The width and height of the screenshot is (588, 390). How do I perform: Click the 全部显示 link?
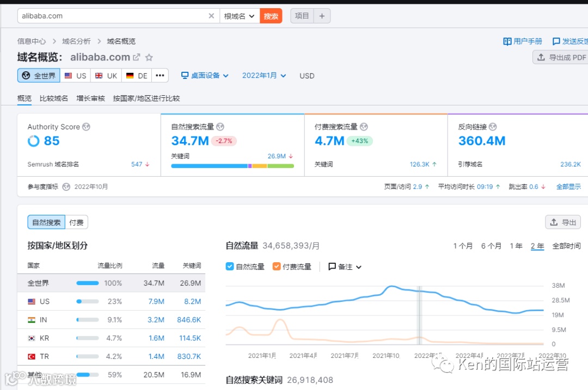pos(568,187)
